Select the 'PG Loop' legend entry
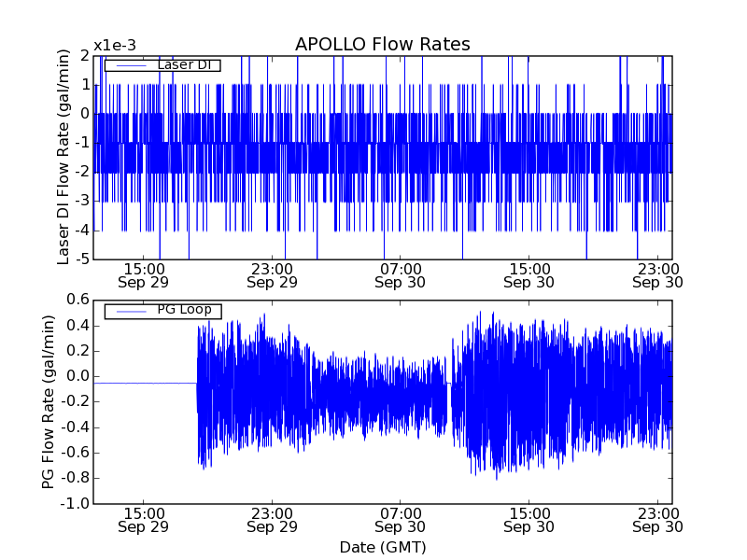The image size is (747, 560). 162,311
